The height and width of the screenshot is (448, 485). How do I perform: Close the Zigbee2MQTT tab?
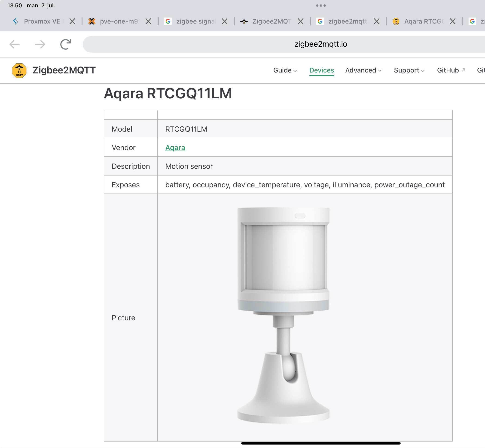[x=301, y=21]
